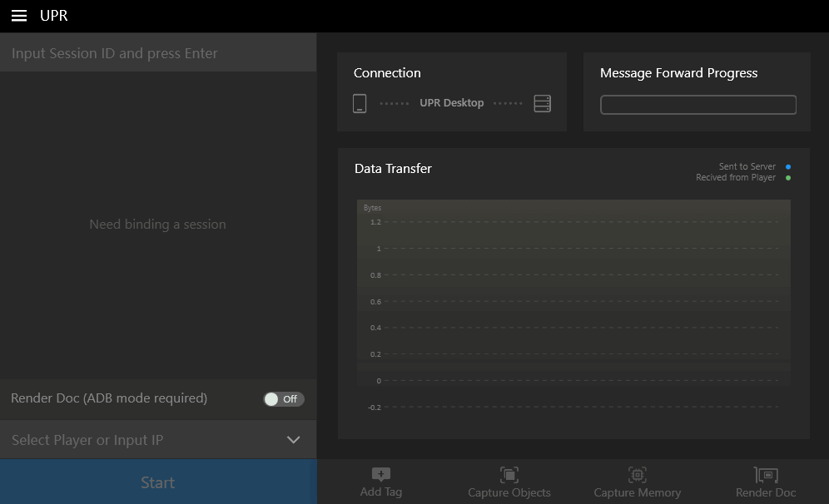829x504 pixels.
Task: Click the server icon in Connection
Action: (543, 103)
